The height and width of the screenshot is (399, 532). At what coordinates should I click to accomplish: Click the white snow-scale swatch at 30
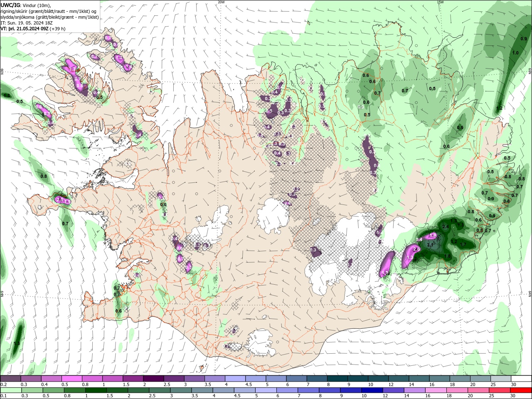coord(520,379)
